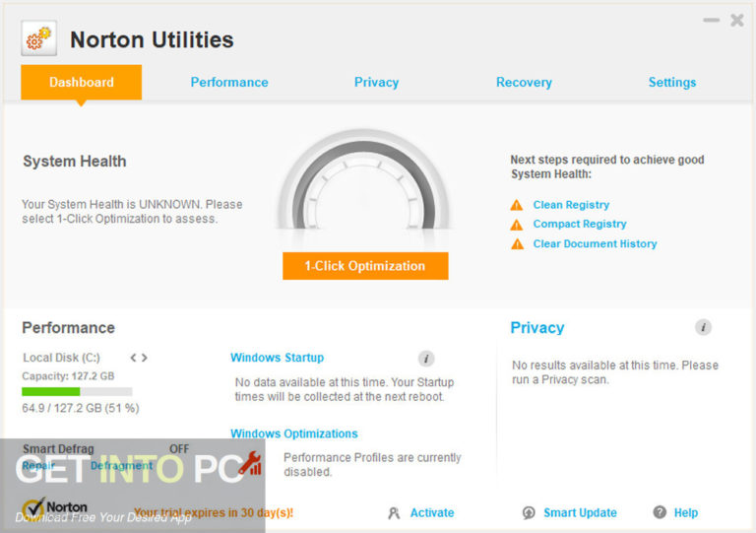Screen dimensions: 756x533
Task: Click the Repair link under Smart Defrag
Action: (x=38, y=466)
